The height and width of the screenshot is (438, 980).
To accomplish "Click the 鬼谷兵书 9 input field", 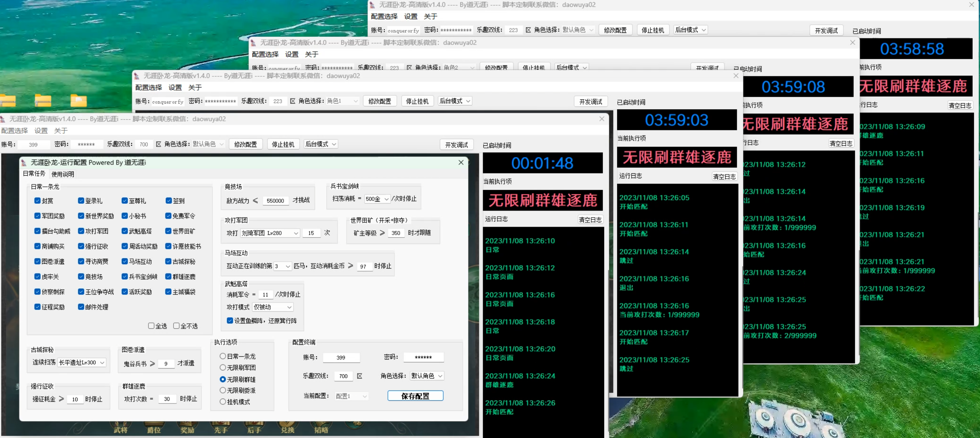I will 166,364.
